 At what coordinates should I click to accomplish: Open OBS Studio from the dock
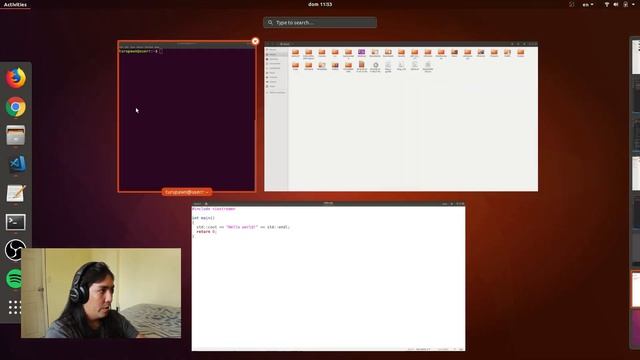[15, 250]
